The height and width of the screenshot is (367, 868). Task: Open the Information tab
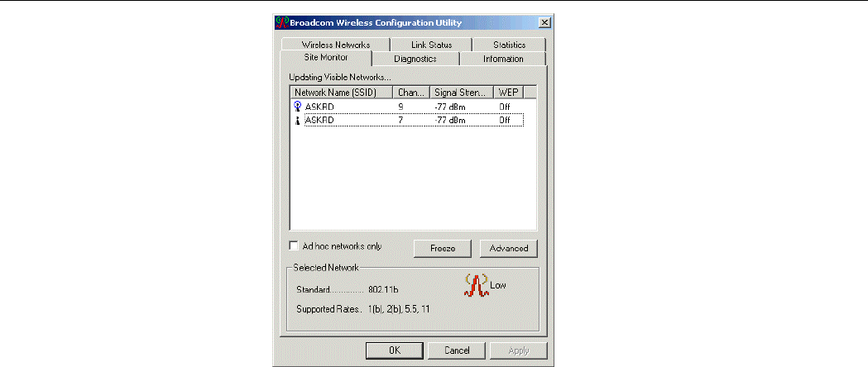pos(503,59)
